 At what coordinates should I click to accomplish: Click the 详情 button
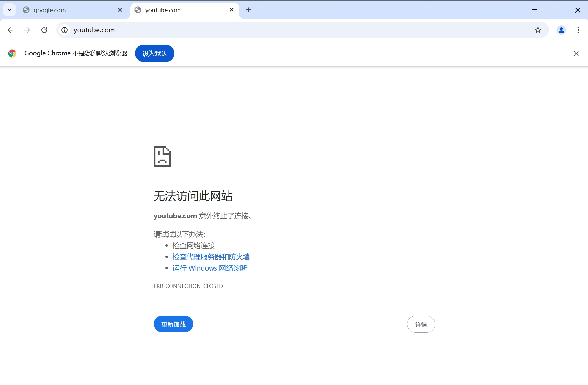421,324
